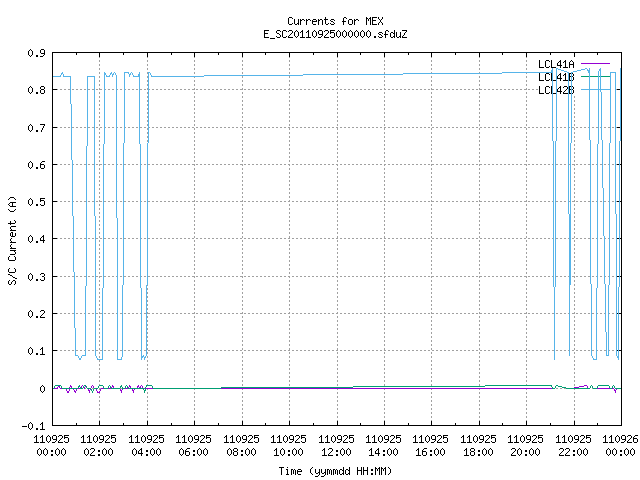The height and width of the screenshot is (480, 640).
Task: Click the 04:00 x-axis tick label
Action: coord(146,446)
